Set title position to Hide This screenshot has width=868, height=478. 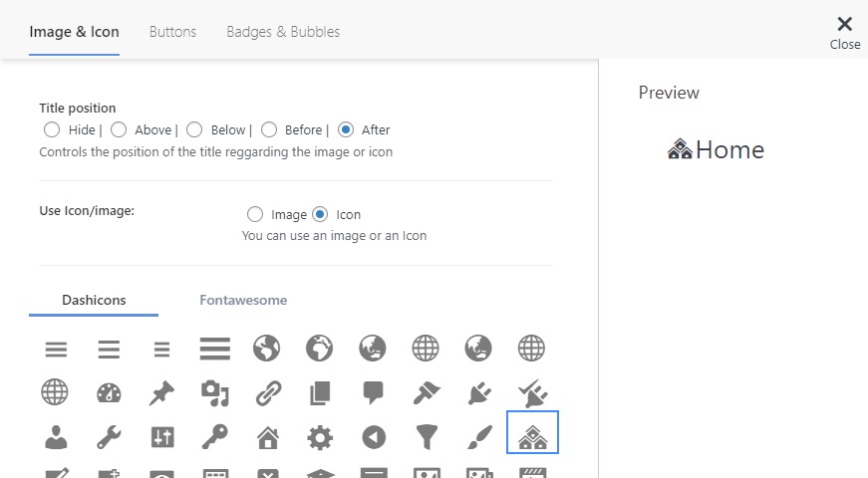[52, 129]
